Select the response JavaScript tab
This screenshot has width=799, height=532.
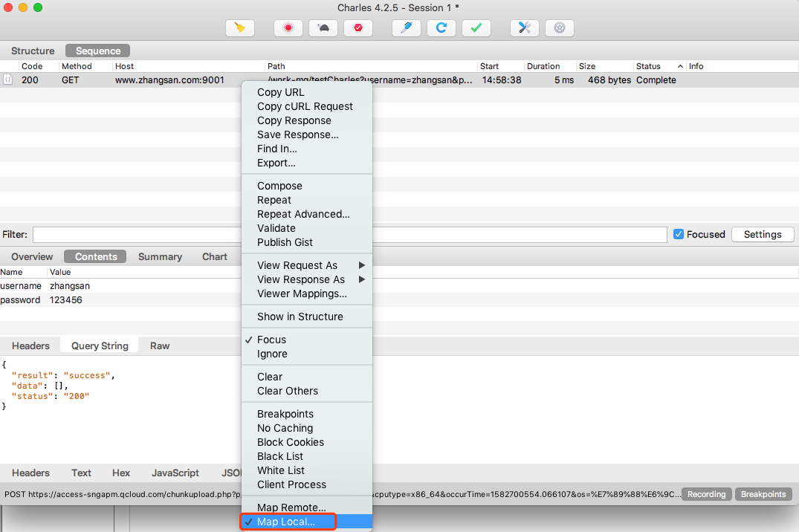click(x=175, y=473)
